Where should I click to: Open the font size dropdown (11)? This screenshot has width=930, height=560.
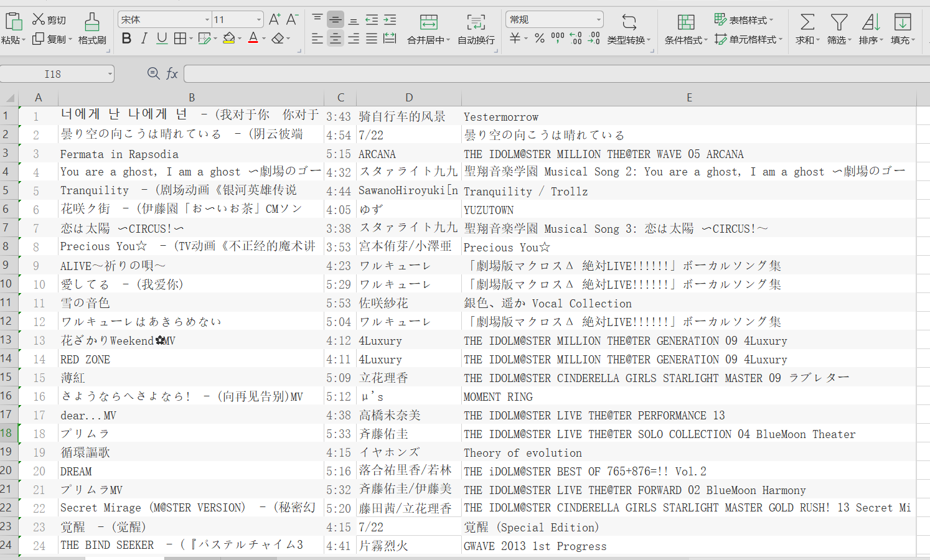pyautogui.click(x=259, y=20)
